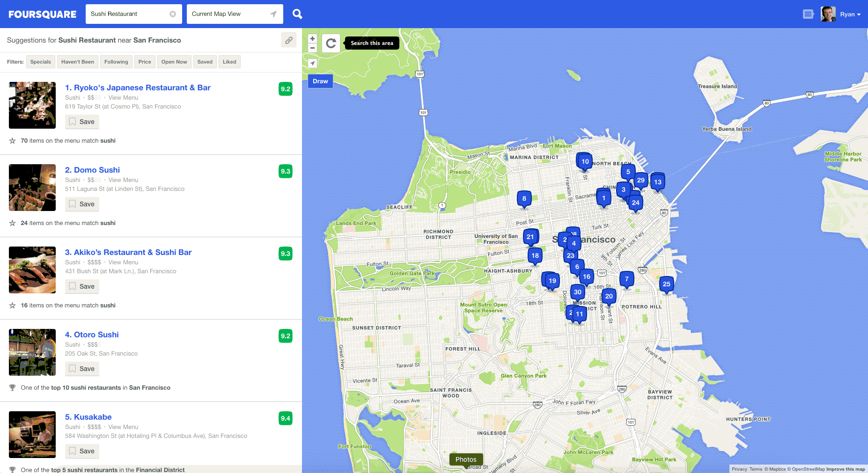Viewport: 868px width, 473px height.
Task: Clear the Sushi Restaurant search field
Action: coord(173,14)
